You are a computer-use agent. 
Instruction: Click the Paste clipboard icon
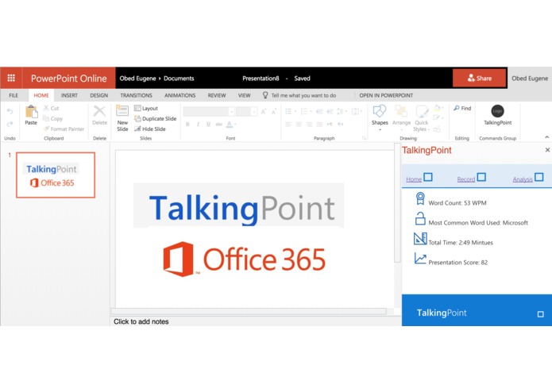[x=31, y=112]
